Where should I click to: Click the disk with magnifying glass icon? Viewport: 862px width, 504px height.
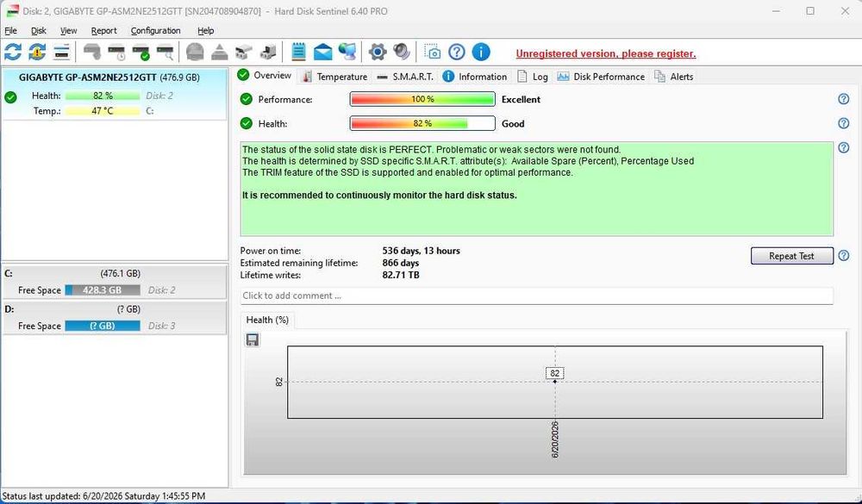(x=166, y=53)
